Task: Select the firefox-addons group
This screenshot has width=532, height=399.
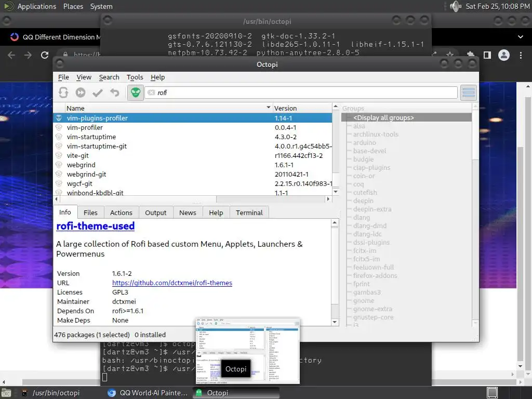Action: tap(375, 275)
